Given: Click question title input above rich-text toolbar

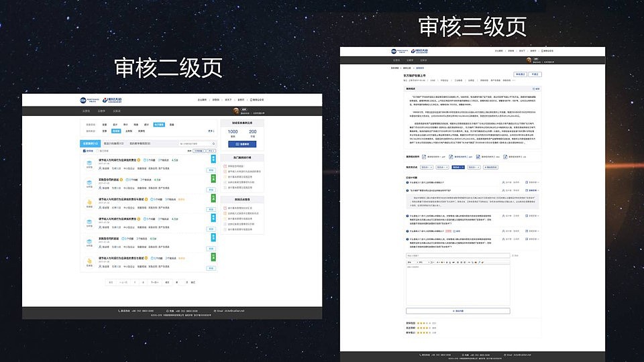Looking at the screenshot, I should pyautogui.click(x=458, y=255).
